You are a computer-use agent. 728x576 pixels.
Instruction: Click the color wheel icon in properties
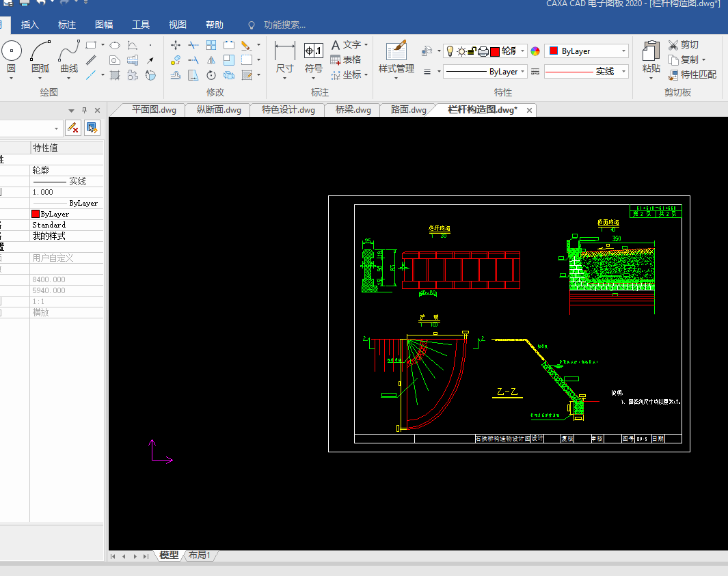(x=535, y=51)
